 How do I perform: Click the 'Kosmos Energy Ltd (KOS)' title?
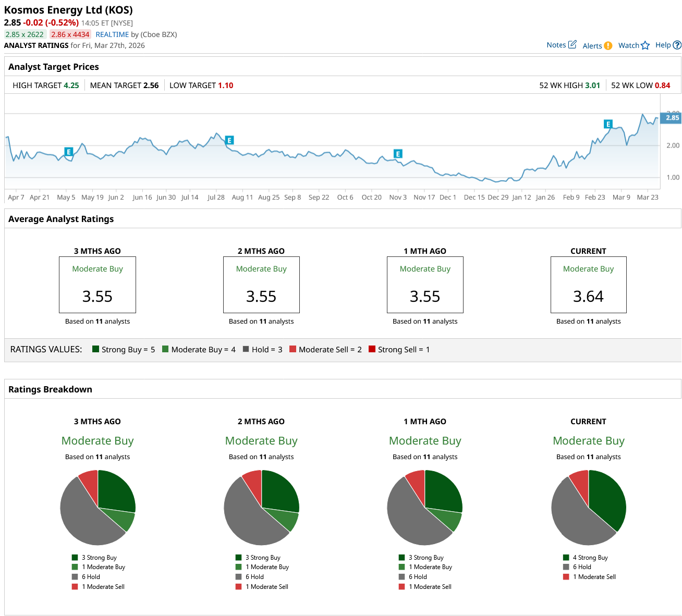(x=68, y=10)
